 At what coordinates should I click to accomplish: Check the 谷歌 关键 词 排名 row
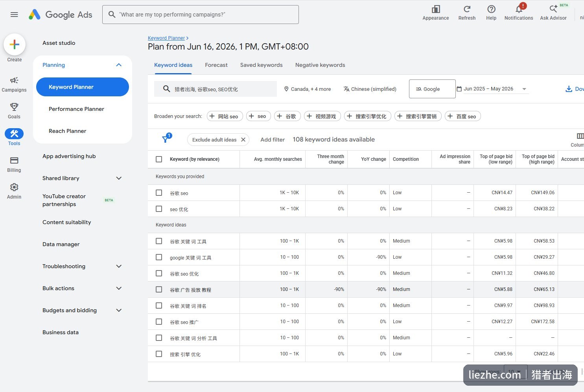point(159,306)
